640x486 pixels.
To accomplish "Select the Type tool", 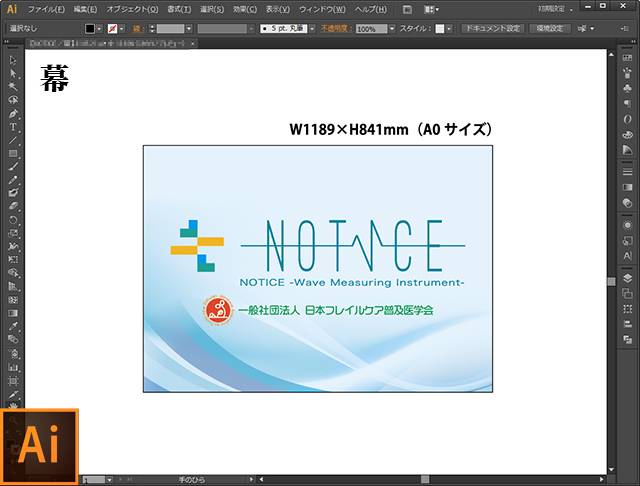I will (13, 127).
